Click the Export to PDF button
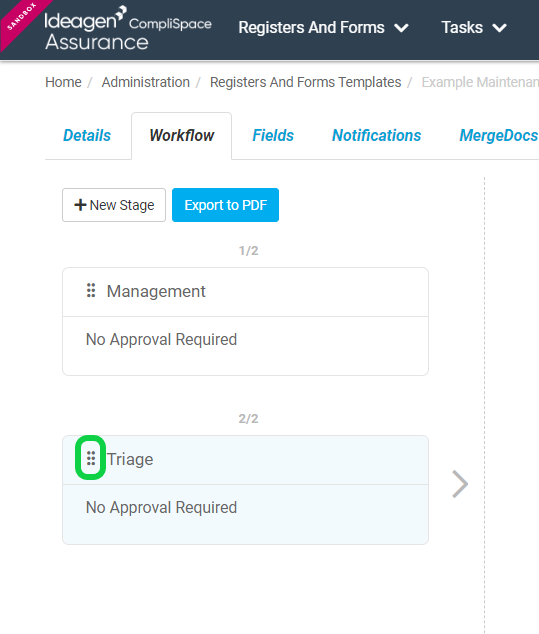 pyautogui.click(x=225, y=205)
